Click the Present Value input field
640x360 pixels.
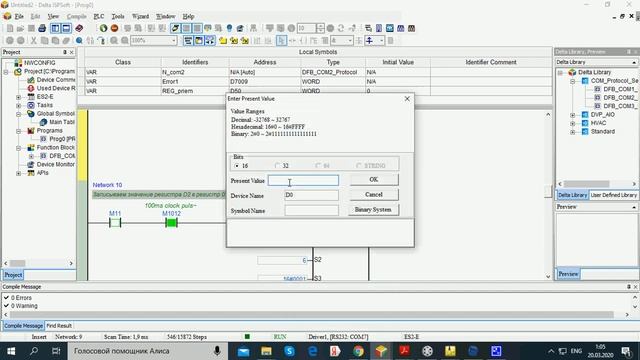click(303, 180)
